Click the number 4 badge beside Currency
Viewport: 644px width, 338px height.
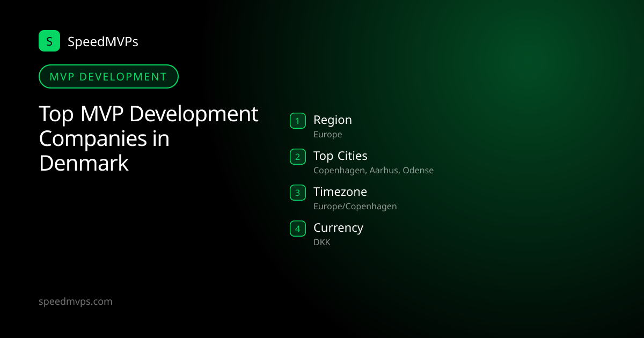[298, 228]
